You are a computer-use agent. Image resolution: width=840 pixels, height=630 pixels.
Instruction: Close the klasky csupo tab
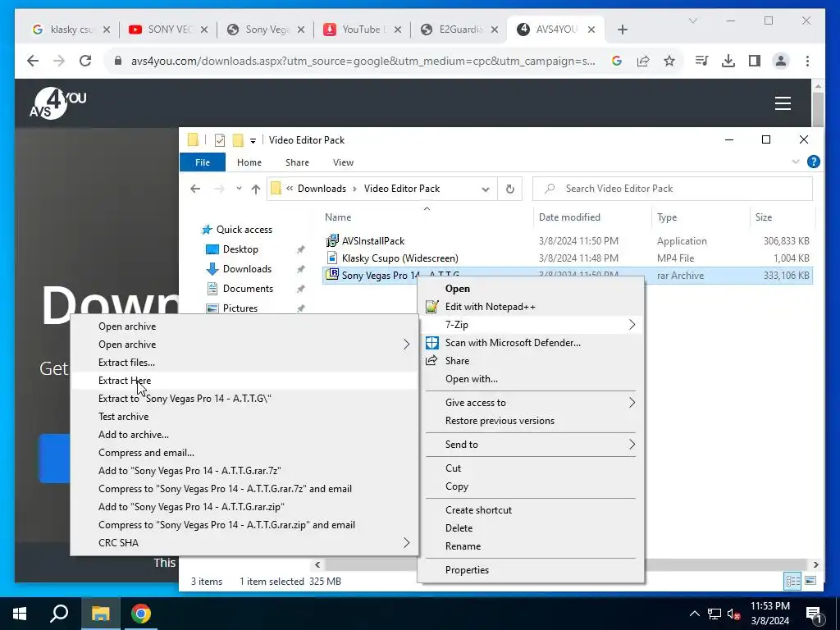[x=107, y=30]
